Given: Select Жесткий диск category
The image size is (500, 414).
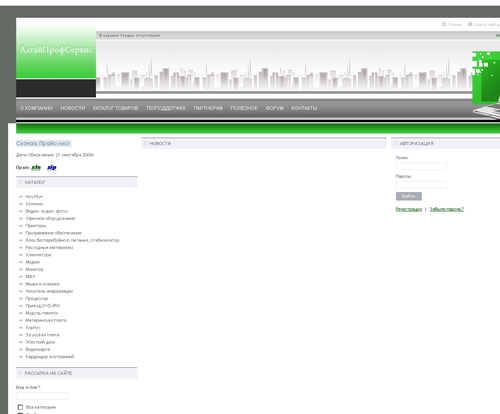Looking at the screenshot, I should pyautogui.click(x=40, y=342).
